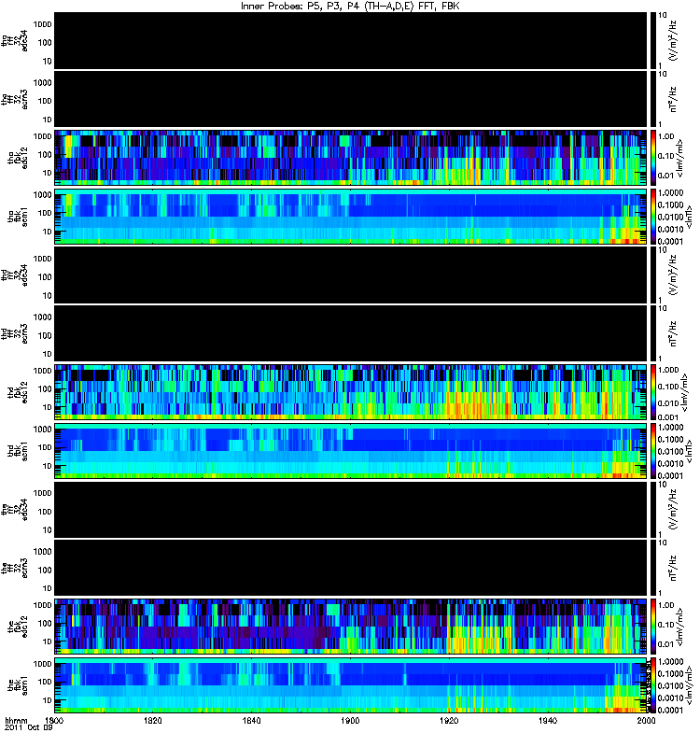Click inside the tha fbk edc12 spectrogram
This screenshot has height=747, width=700.
351,158
